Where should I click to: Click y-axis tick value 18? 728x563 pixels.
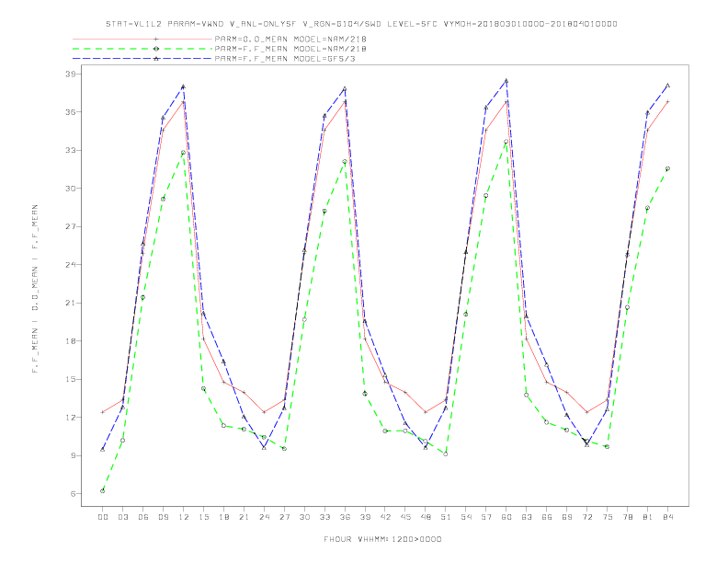coord(70,341)
